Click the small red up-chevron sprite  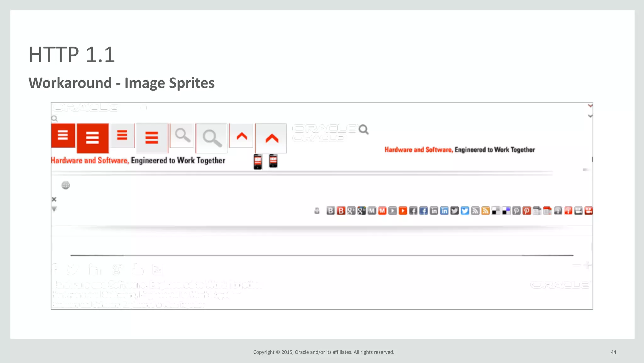[241, 136]
